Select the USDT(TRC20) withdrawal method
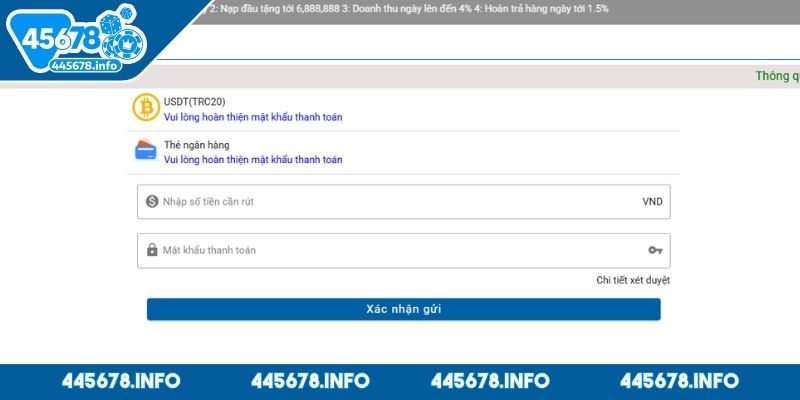Screen dimensions: 800x400 [196, 101]
